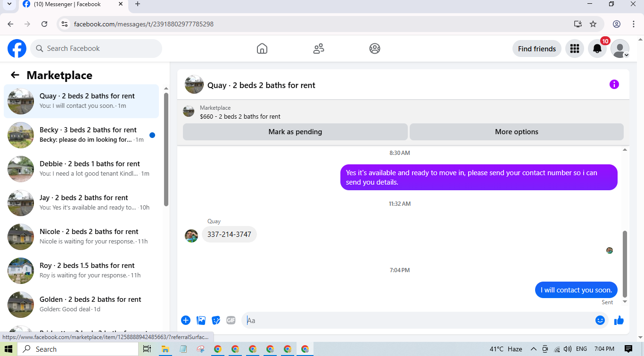Bookmark this page with the star icon
This screenshot has width=644, height=356.
pos(593,24)
